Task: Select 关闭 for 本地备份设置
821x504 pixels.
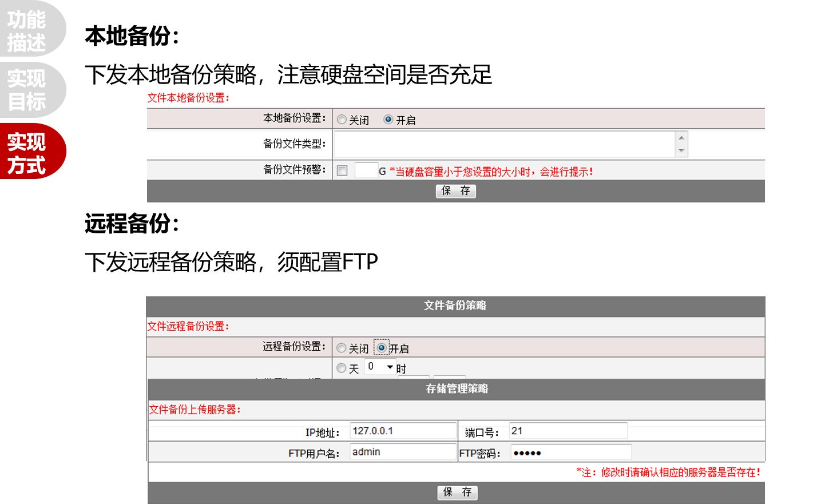Action: pos(342,120)
